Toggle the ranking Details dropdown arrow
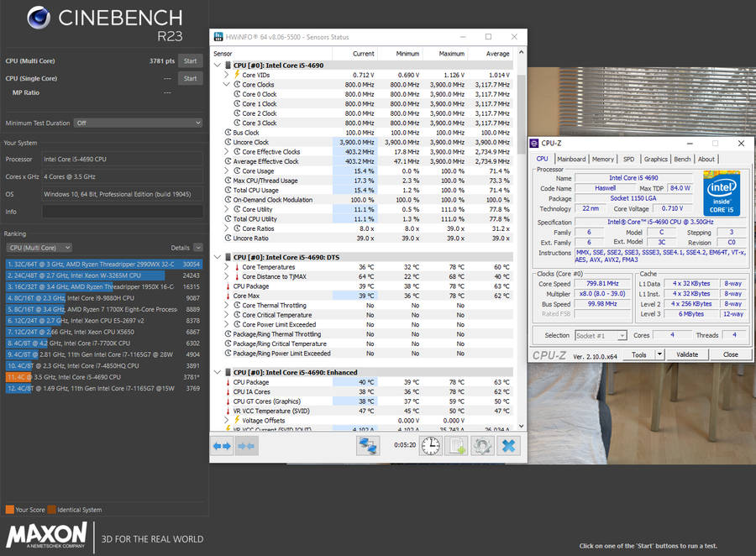 click(x=197, y=248)
